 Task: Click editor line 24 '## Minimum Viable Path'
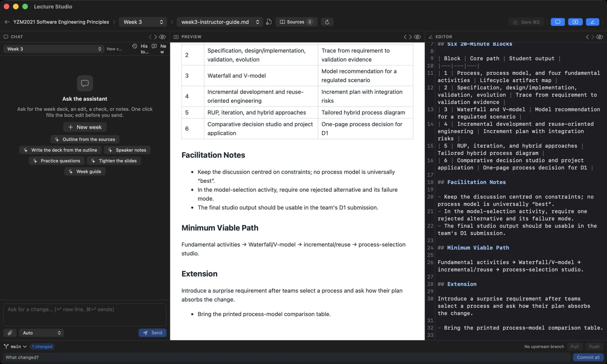(473, 248)
